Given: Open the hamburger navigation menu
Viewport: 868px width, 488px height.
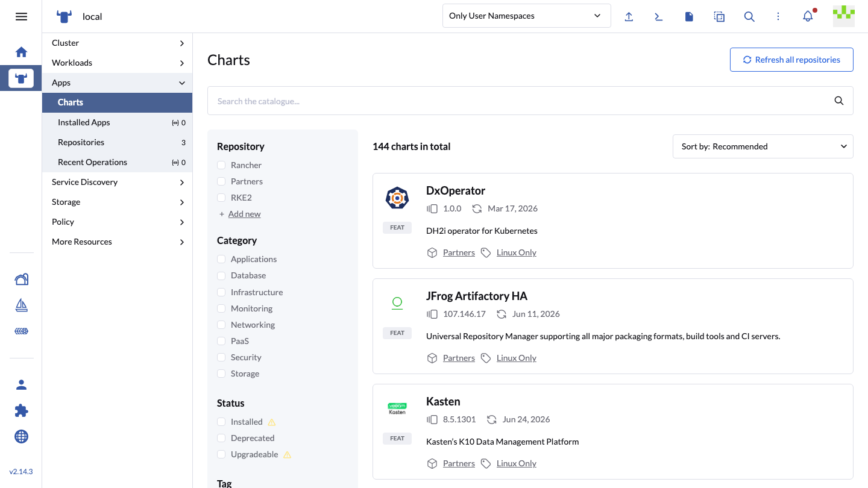Looking at the screenshot, I should point(21,16).
